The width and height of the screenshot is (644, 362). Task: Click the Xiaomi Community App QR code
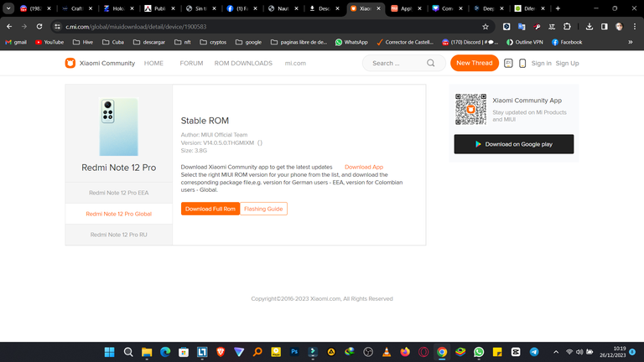(x=470, y=109)
